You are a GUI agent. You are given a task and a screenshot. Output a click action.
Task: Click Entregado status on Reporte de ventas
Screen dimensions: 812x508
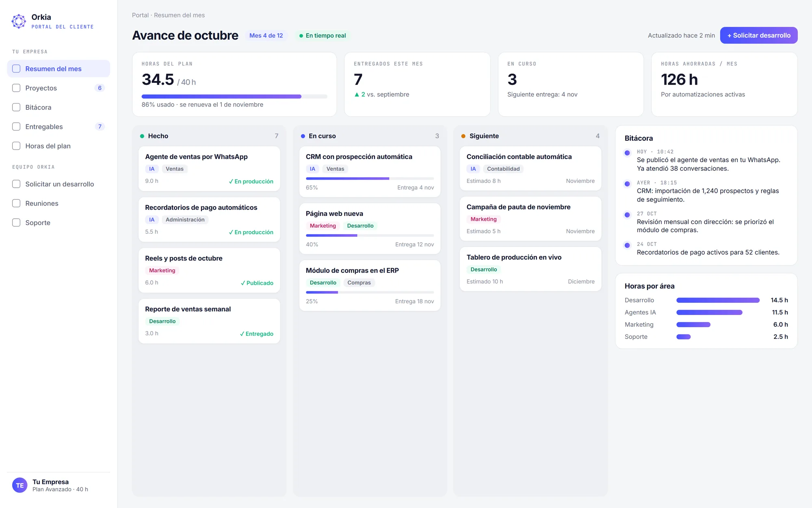[x=257, y=334]
